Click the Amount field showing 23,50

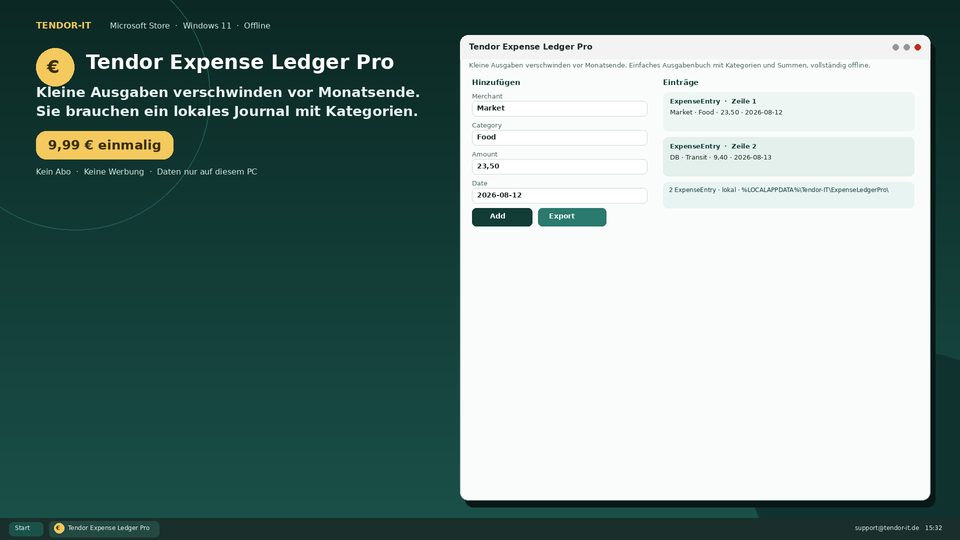(560, 167)
